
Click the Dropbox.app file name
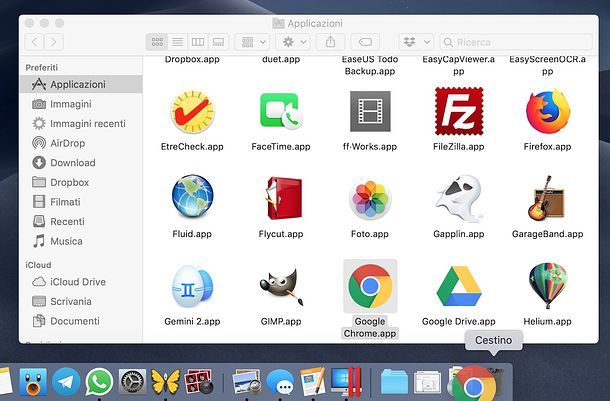[x=192, y=60]
